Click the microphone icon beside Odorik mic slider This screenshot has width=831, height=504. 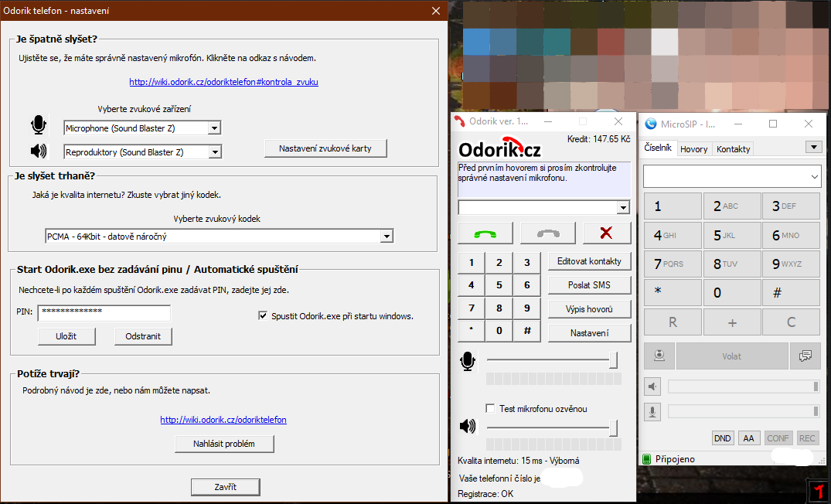pyautogui.click(x=468, y=361)
